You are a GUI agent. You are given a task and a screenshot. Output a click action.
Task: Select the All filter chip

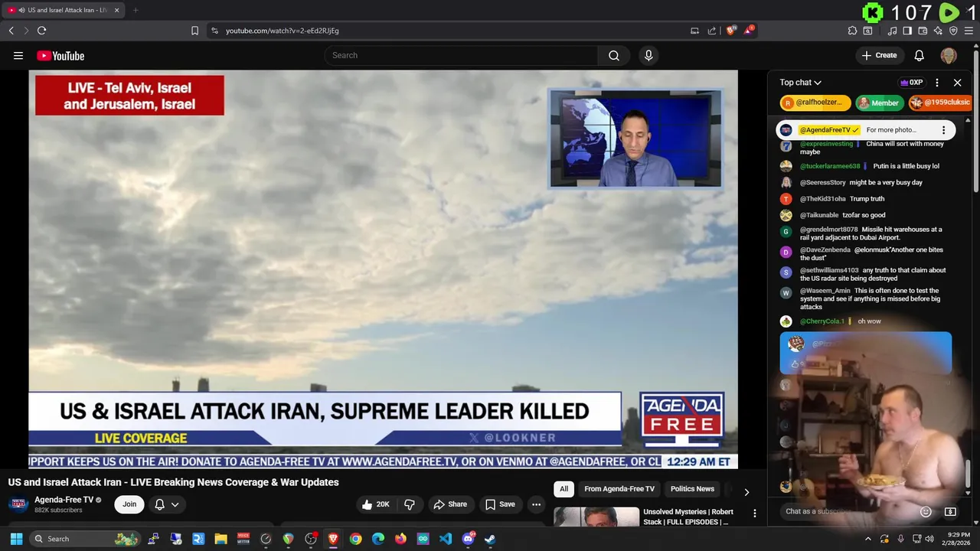pyautogui.click(x=563, y=489)
